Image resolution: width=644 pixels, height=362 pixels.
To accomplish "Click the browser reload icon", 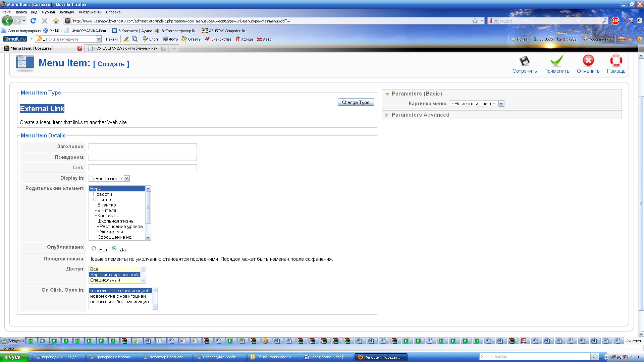I will 33,21.
